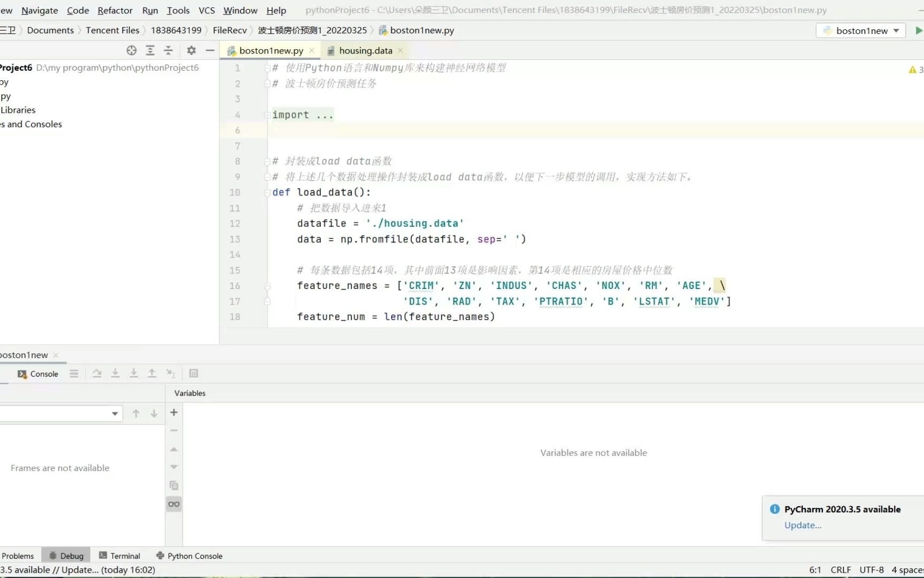Select Scratches and Consoles tree item
This screenshot has height=578, width=924.
pyautogui.click(x=31, y=124)
